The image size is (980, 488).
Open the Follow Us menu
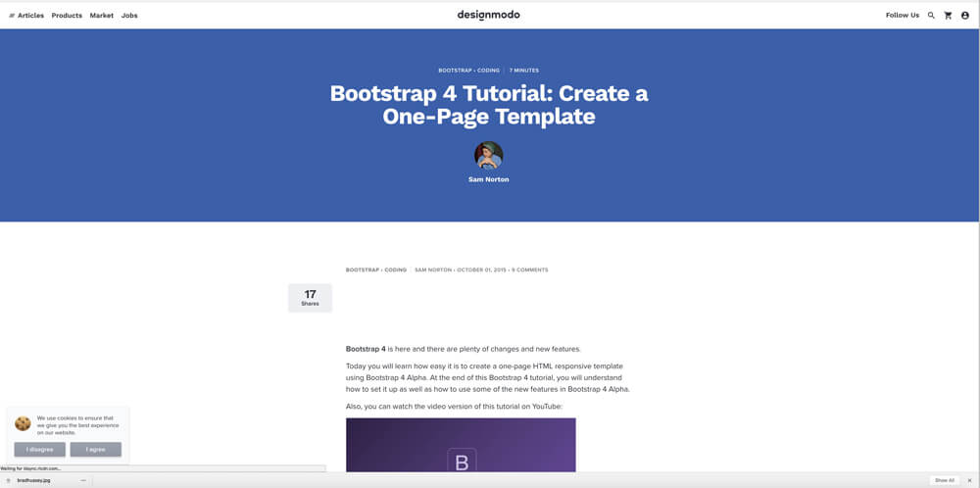pyautogui.click(x=903, y=16)
